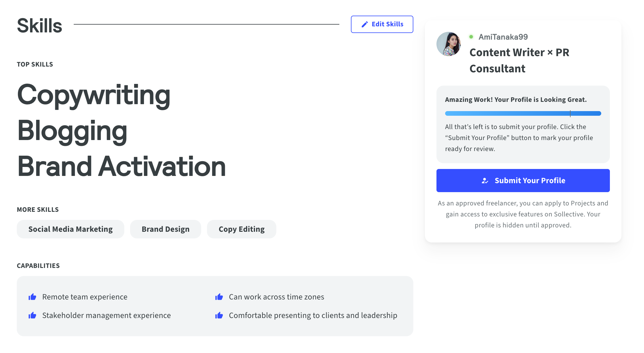Click Content Writer × PR Consultant title

[519, 60]
